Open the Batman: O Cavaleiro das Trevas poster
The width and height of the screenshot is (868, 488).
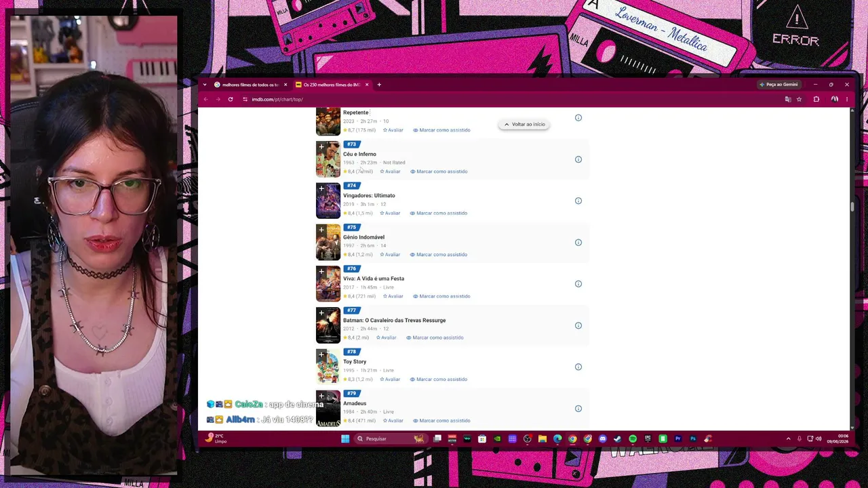328,325
